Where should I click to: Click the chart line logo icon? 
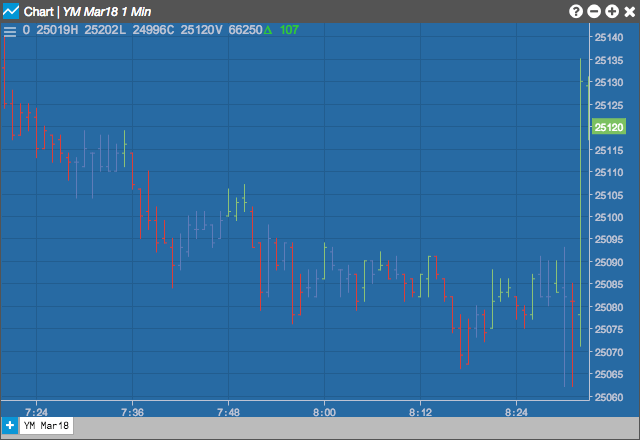11,11
